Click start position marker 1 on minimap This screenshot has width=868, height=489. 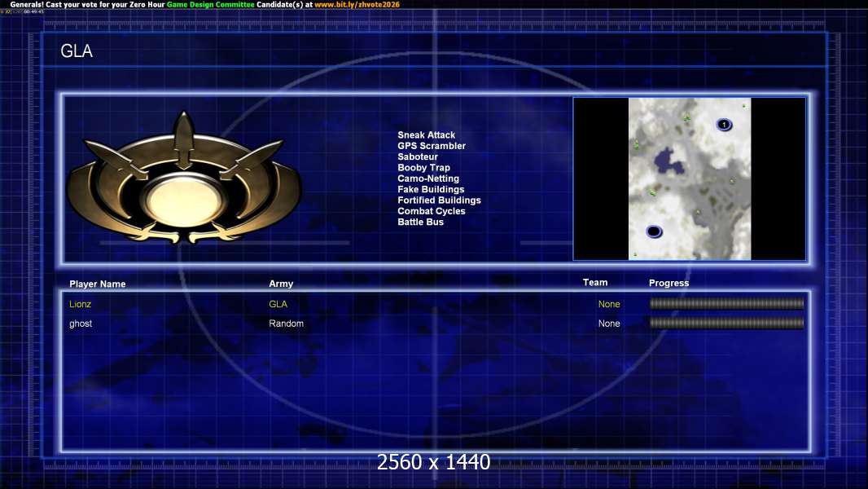723,125
